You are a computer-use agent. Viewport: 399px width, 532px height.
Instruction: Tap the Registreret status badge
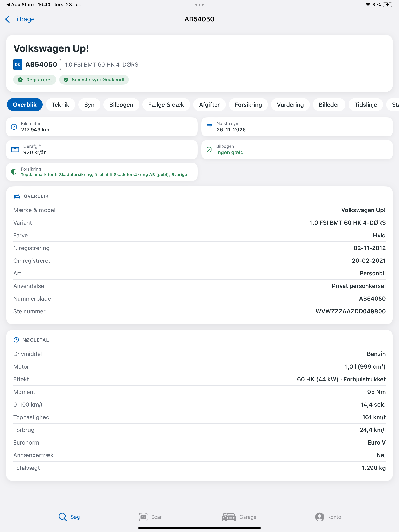35,80
